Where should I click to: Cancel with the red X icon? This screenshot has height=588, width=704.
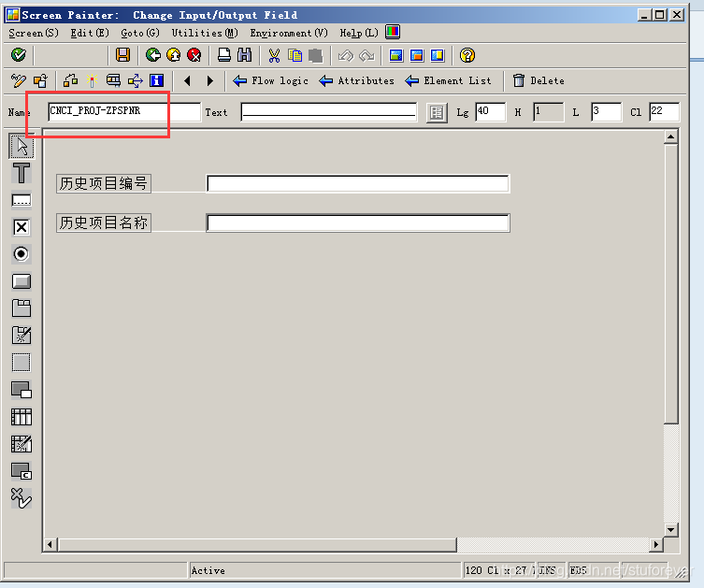pyautogui.click(x=194, y=55)
